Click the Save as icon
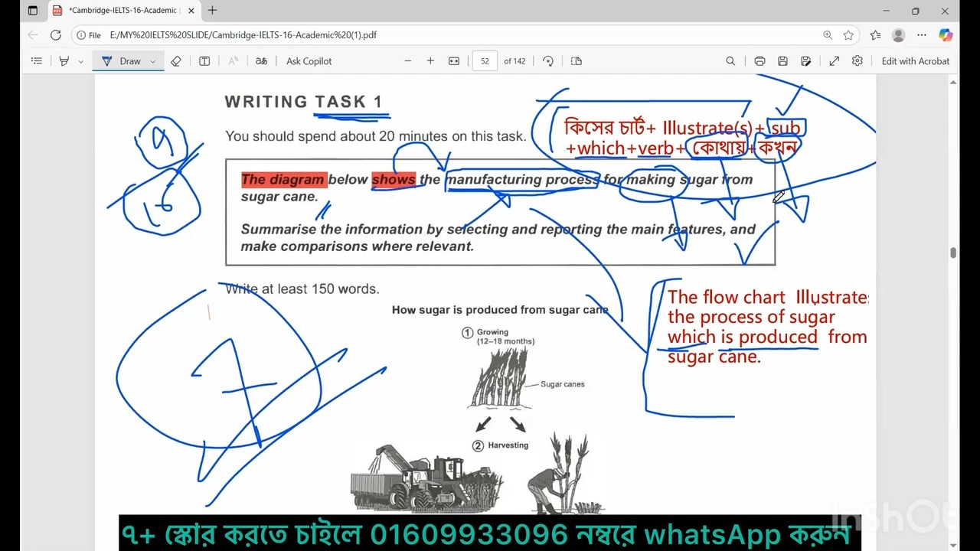Image resolution: width=980 pixels, height=551 pixels. click(806, 61)
